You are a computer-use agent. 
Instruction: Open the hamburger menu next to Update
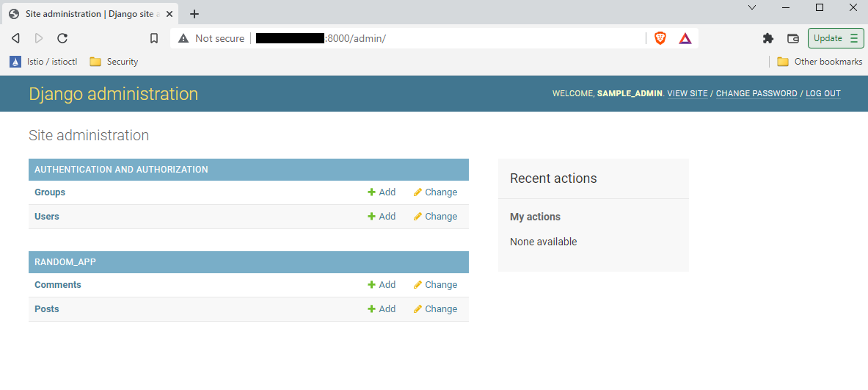tap(853, 38)
